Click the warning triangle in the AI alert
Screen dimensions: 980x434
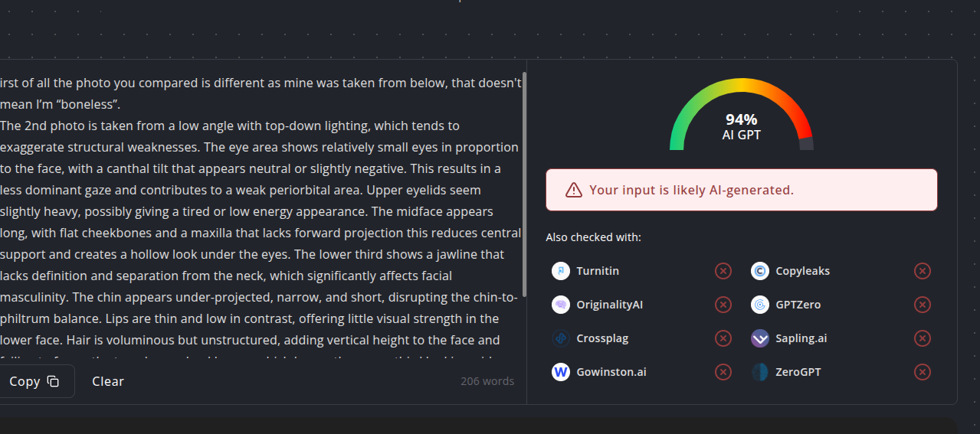click(574, 190)
